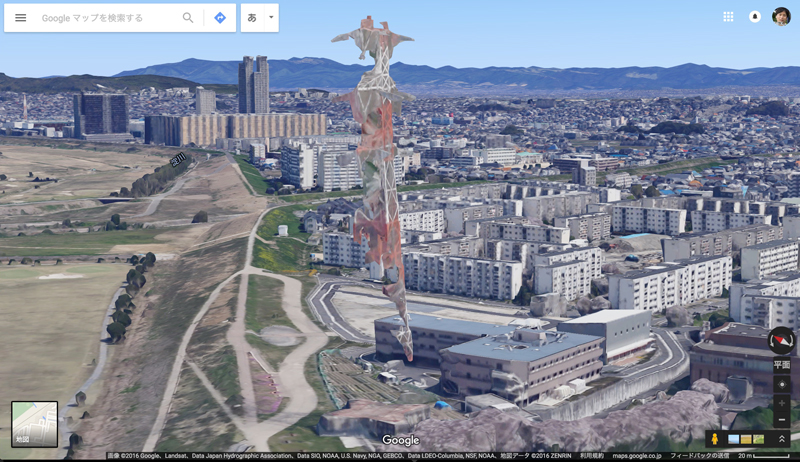This screenshot has width=800, height=462.
Task: Zoom out with the minus button
Action: point(782,419)
